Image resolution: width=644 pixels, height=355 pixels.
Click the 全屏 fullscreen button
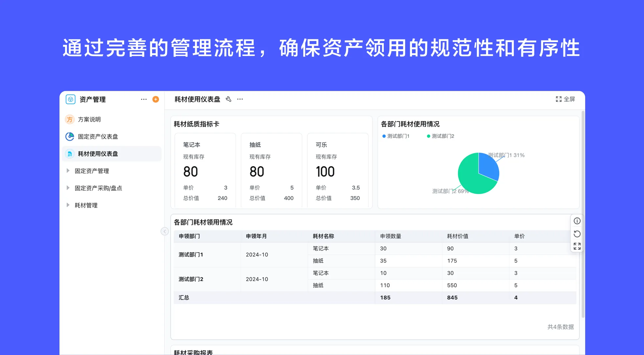pos(565,99)
